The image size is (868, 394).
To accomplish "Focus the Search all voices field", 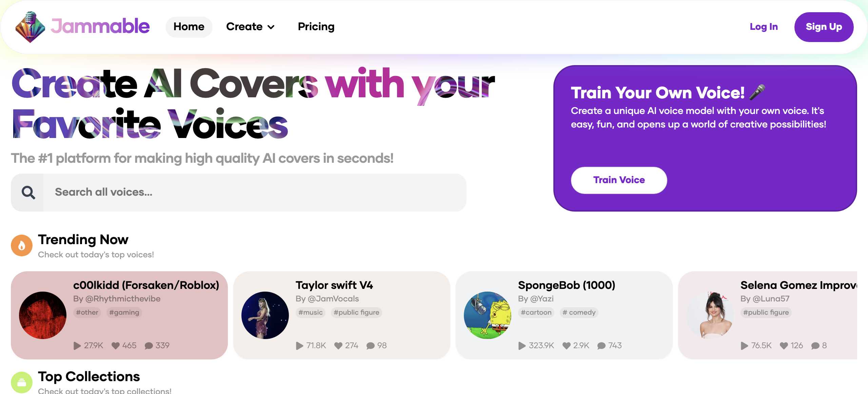I will [x=254, y=192].
